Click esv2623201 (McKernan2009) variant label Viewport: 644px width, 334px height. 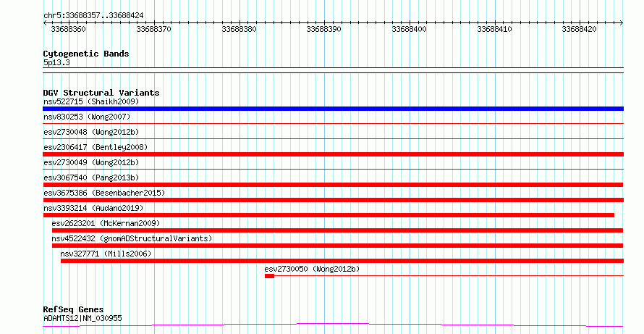(106, 223)
